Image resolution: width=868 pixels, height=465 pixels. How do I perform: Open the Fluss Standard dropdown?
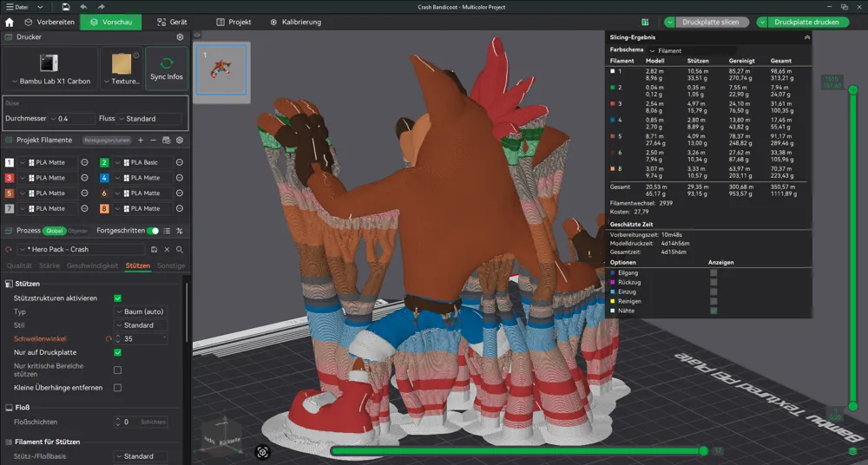[149, 119]
